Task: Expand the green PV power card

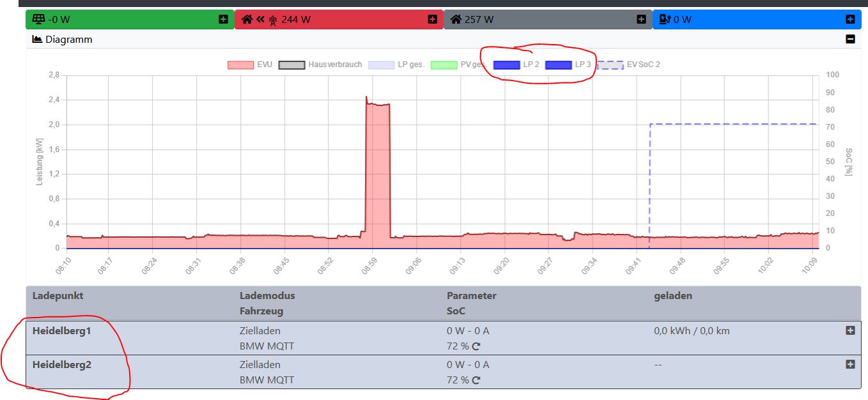Action: pyautogui.click(x=223, y=20)
